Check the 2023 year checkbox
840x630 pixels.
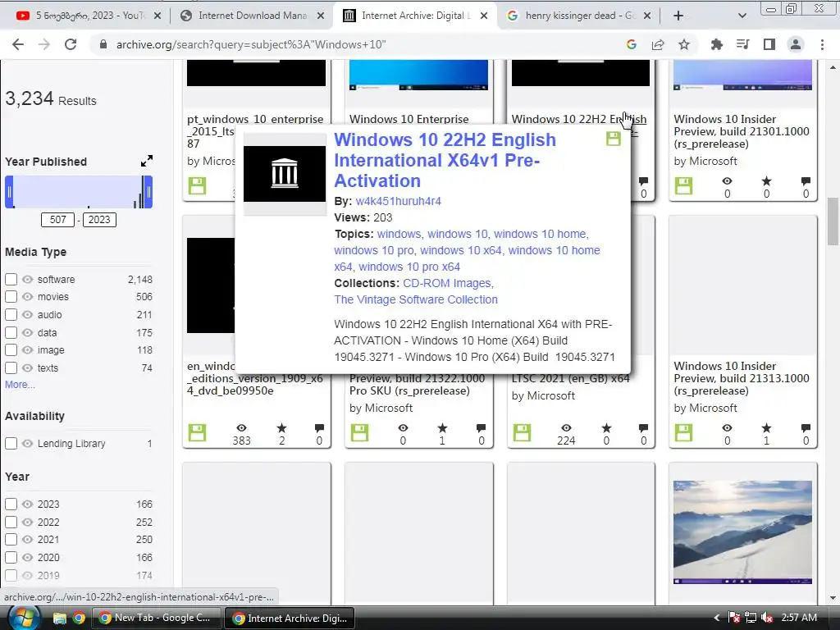pyautogui.click(x=11, y=504)
